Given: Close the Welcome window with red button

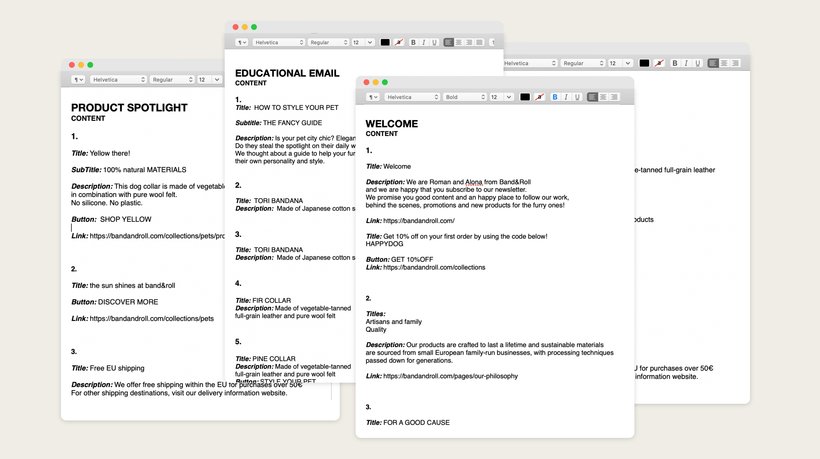Looking at the screenshot, I should (367, 83).
